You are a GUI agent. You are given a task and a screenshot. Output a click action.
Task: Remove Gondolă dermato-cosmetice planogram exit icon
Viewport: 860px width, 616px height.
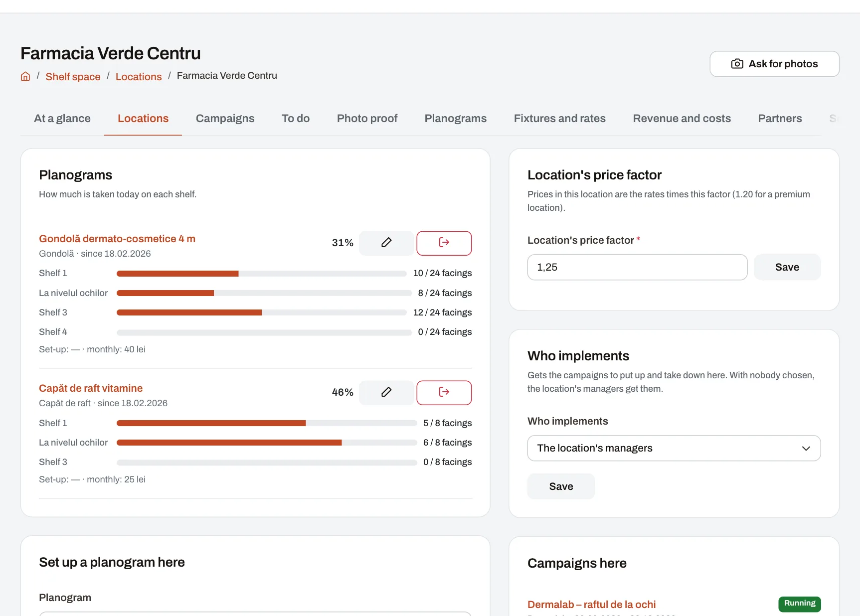pyautogui.click(x=444, y=243)
